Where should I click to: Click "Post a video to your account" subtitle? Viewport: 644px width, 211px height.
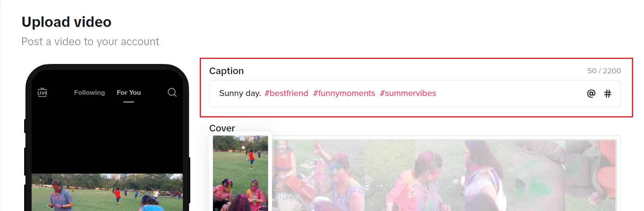[x=90, y=42]
